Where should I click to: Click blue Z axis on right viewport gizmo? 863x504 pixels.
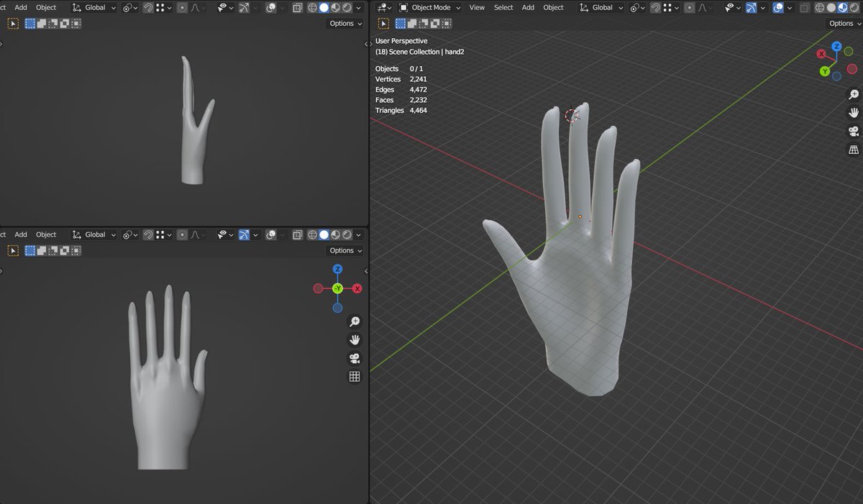pos(836,46)
